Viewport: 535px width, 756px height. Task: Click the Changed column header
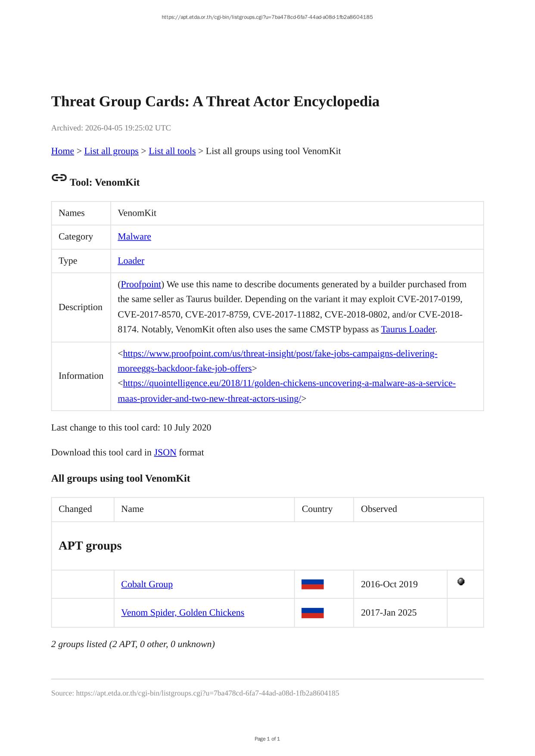pos(75,509)
